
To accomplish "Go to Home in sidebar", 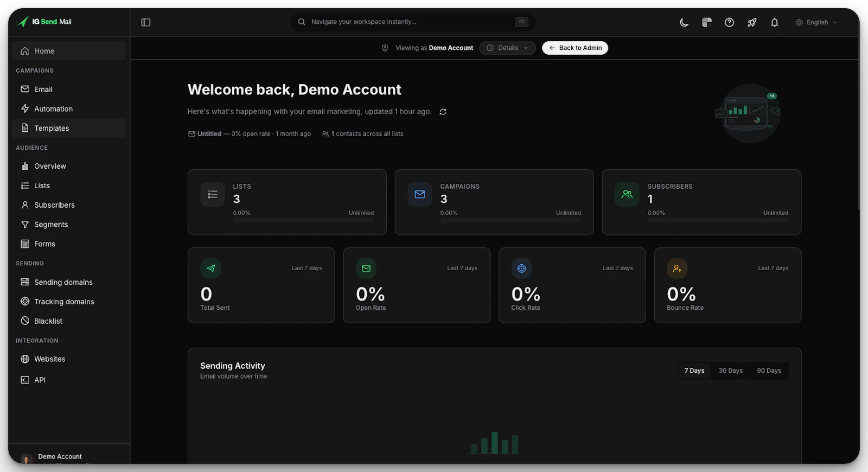I will tap(69, 51).
